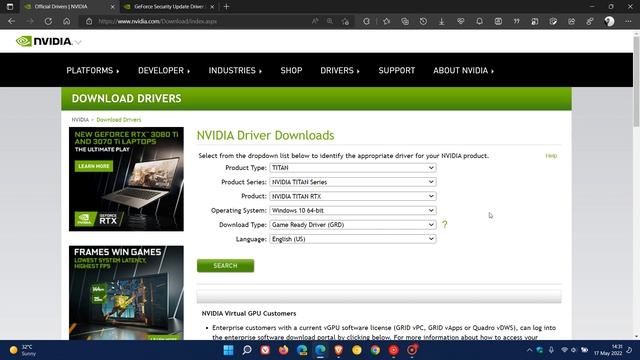This screenshot has height=360, width=640.
Task: Go back to the previous page
Action: pos(11,21)
